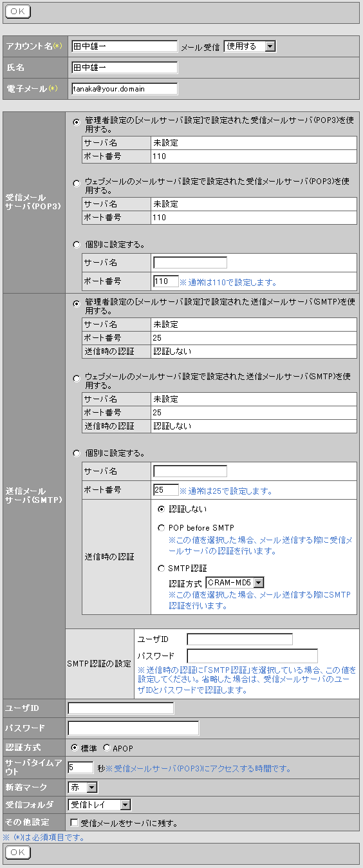Open the 新着マーク 赤 color dropdown
The height and width of the screenshot is (868, 363).
tap(83, 787)
